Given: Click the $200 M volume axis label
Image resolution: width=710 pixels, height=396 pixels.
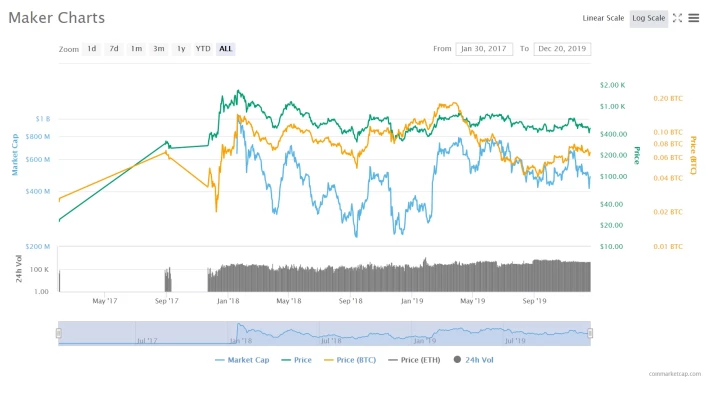Looking at the screenshot, I should 38,247.
